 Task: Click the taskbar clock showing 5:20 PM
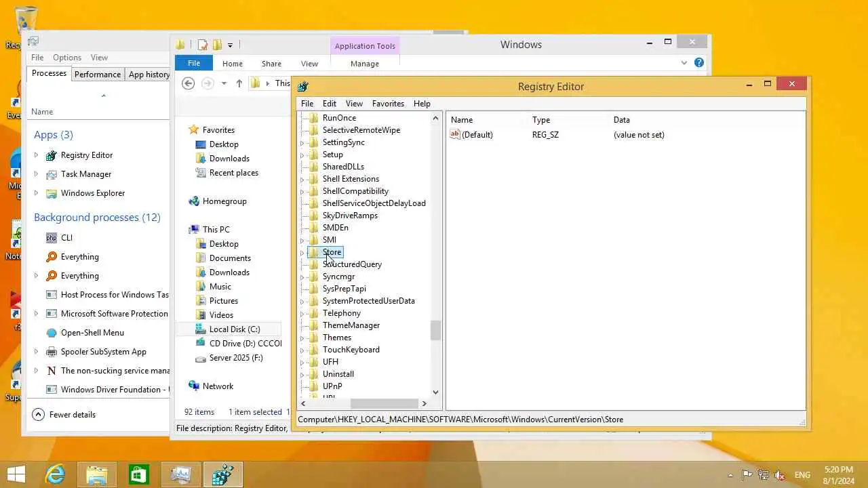840,470
